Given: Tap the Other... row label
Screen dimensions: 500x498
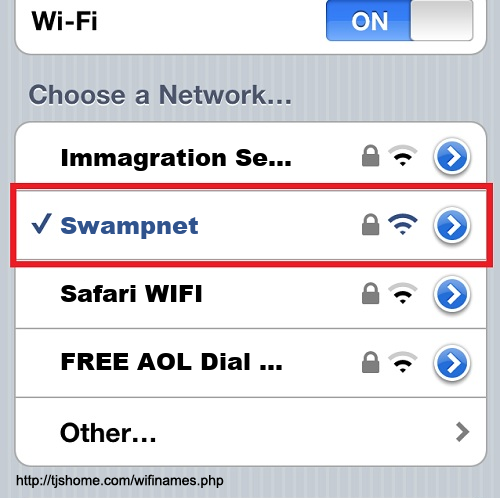Looking at the screenshot, I should [x=108, y=432].
